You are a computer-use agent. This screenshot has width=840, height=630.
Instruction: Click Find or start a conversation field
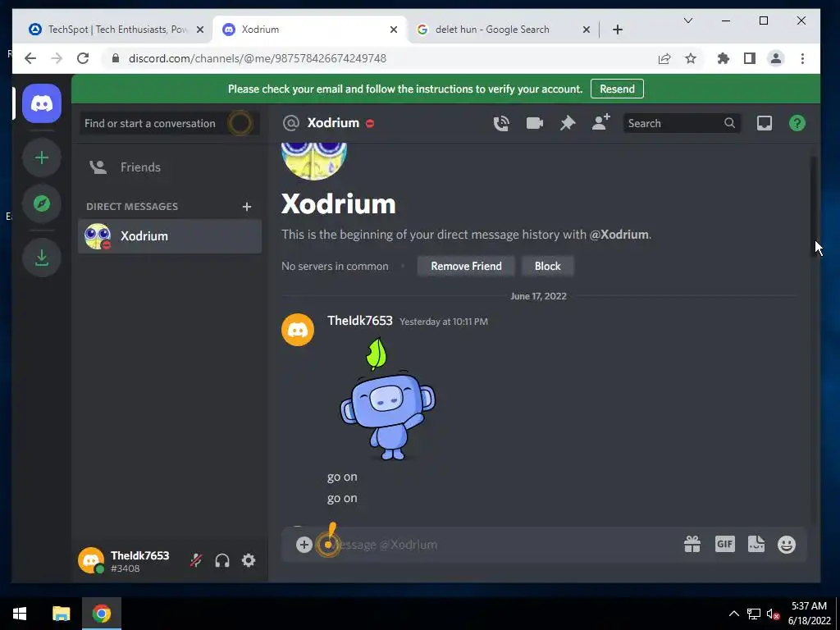pyautogui.click(x=170, y=123)
